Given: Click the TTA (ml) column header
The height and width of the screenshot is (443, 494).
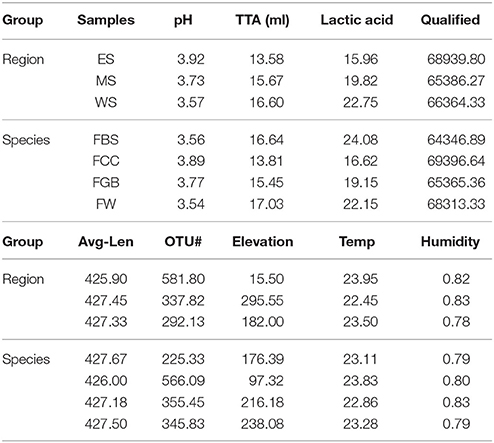Looking at the screenshot, I should point(262,20).
